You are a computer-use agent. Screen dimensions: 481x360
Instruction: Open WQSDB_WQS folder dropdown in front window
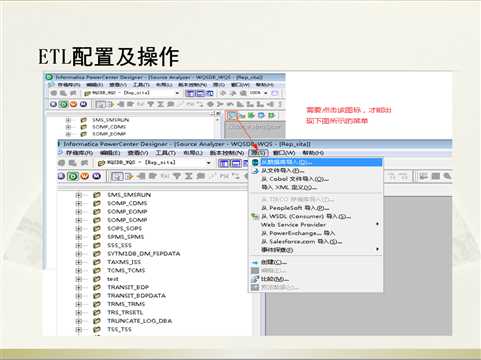(x=209, y=163)
